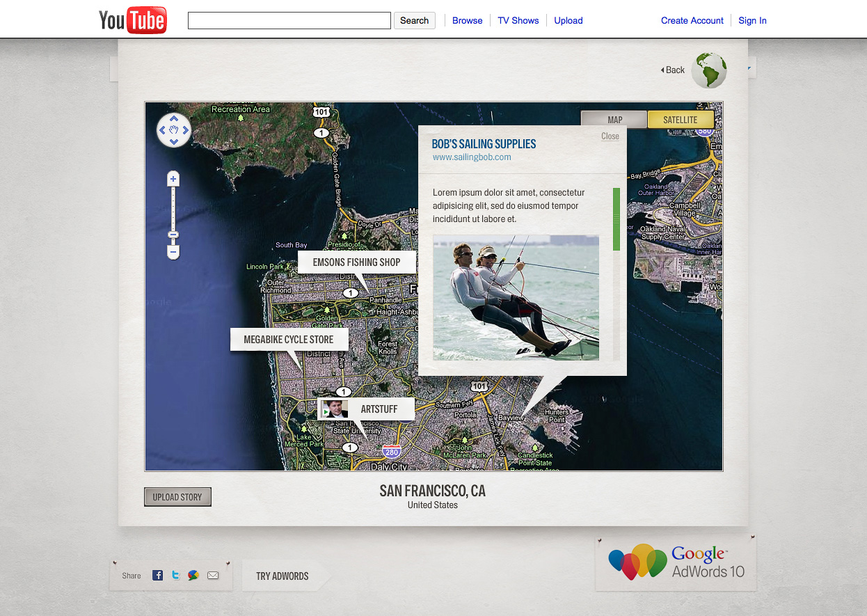The height and width of the screenshot is (616, 867).
Task: Click the small arrow right of globe
Action: (749, 68)
